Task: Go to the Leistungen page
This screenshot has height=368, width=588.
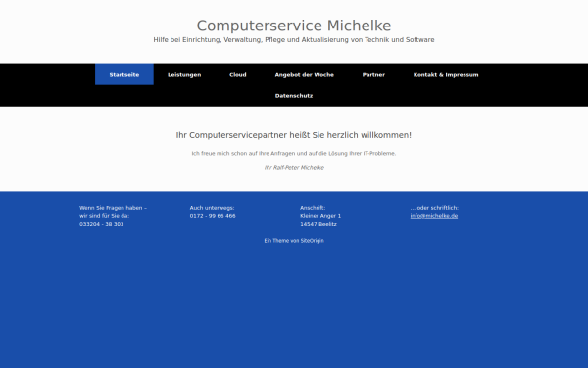Action: point(184,75)
